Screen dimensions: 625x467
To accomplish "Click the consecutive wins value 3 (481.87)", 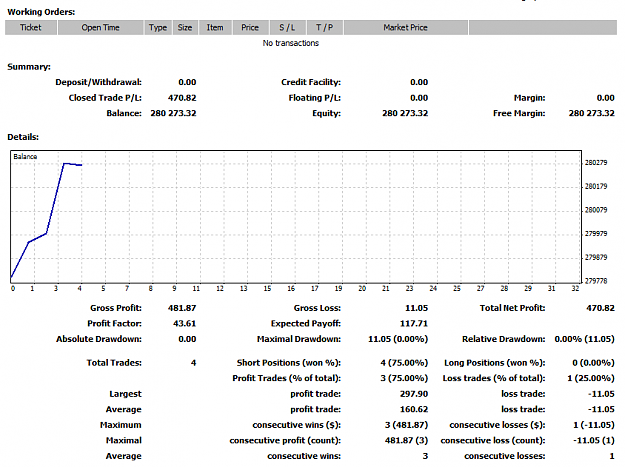I will (x=406, y=425).
